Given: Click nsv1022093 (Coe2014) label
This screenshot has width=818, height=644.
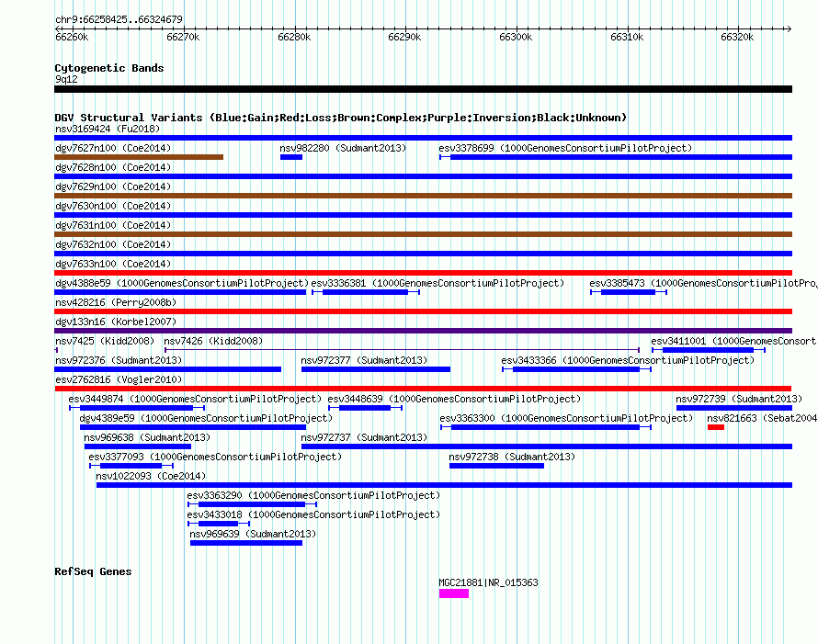Looking at the screenshot, I should pyautogui.click(x=151, y=476).
